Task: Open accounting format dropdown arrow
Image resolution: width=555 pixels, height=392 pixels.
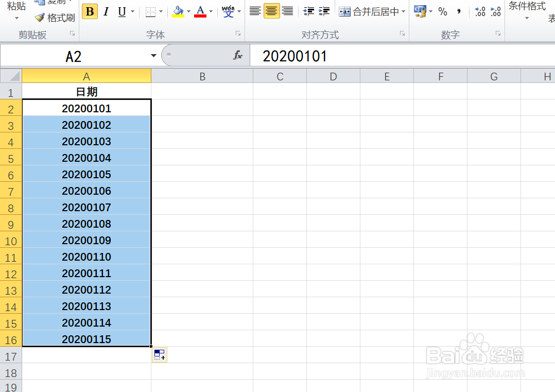Action: click(x=431, y=11)
